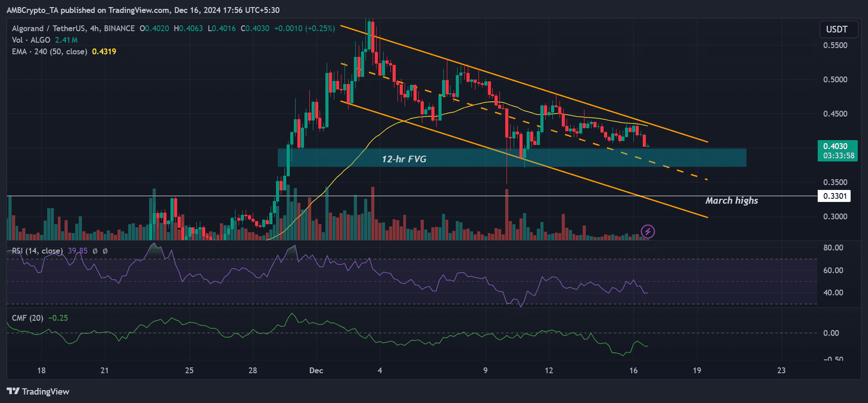The height and width of the screenshot is (403, 868).
Task: Click the purple lightning bolt event icon
Action: (648, 231)
